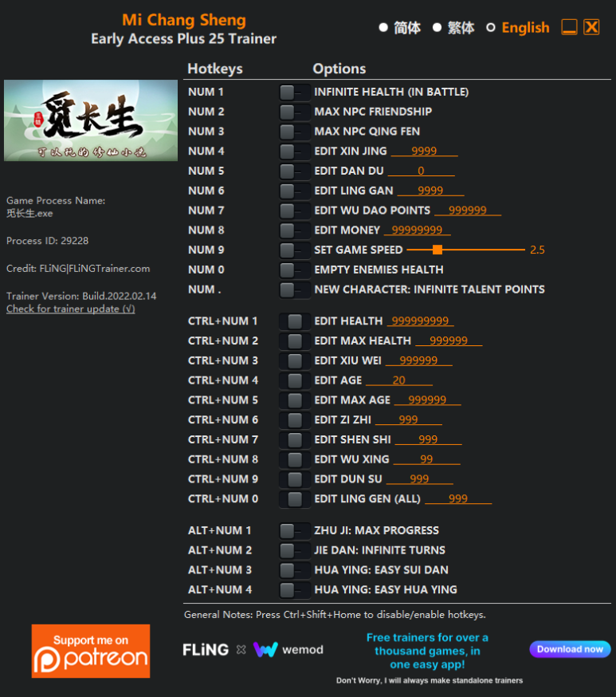Select the 简体 language radio button
The image size is (616, 697).
click(383, 28)
